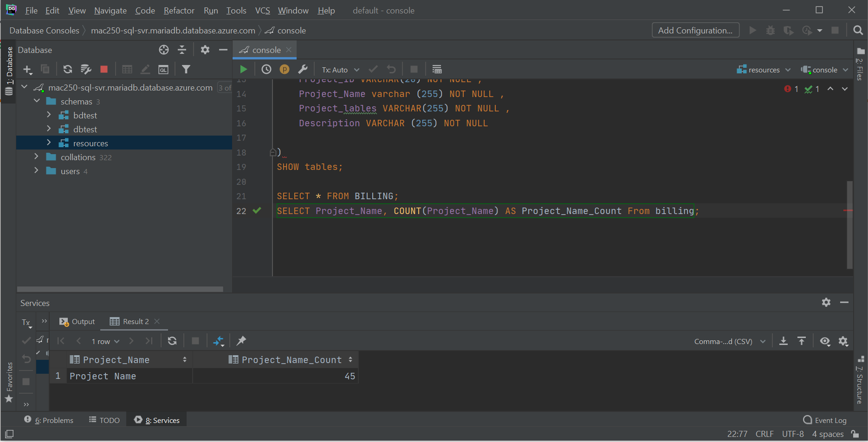The height and width of the screenshot is (442, 868).
Task: Open the TODO tool window
Action: pyautogui.click(x=105, y=420)
